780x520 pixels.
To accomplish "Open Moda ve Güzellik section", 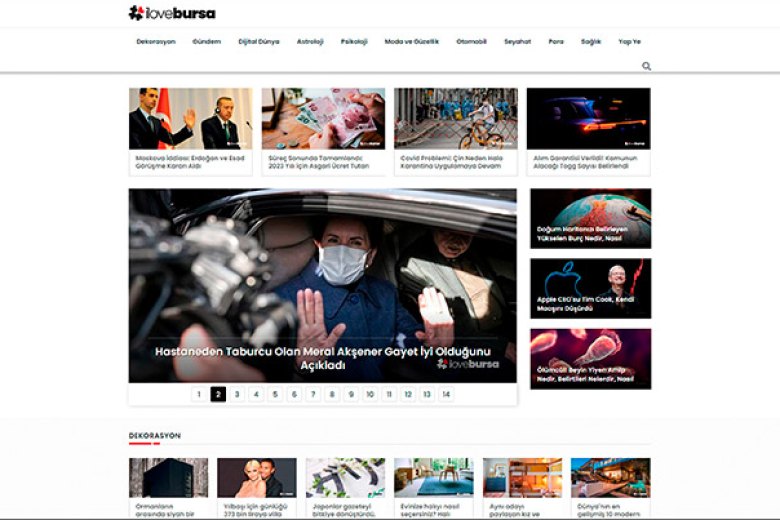I will [x=411, y=42].
